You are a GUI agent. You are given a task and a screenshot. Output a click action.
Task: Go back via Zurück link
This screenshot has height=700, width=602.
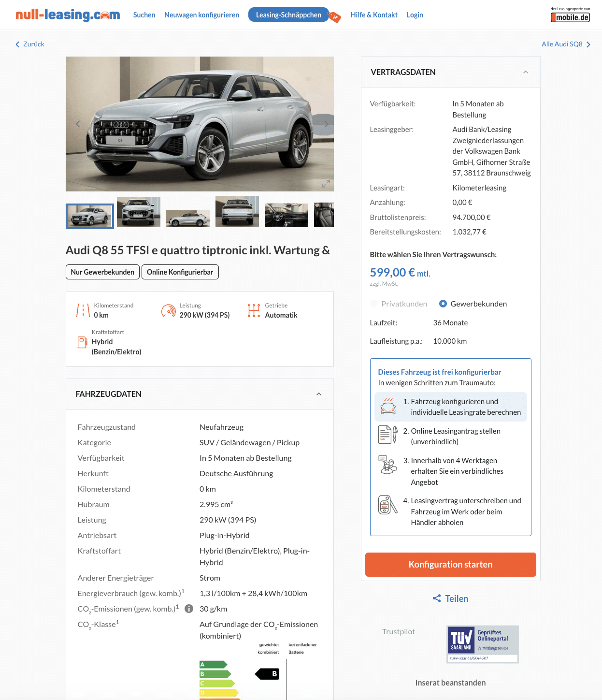click(x=30, y=44)
